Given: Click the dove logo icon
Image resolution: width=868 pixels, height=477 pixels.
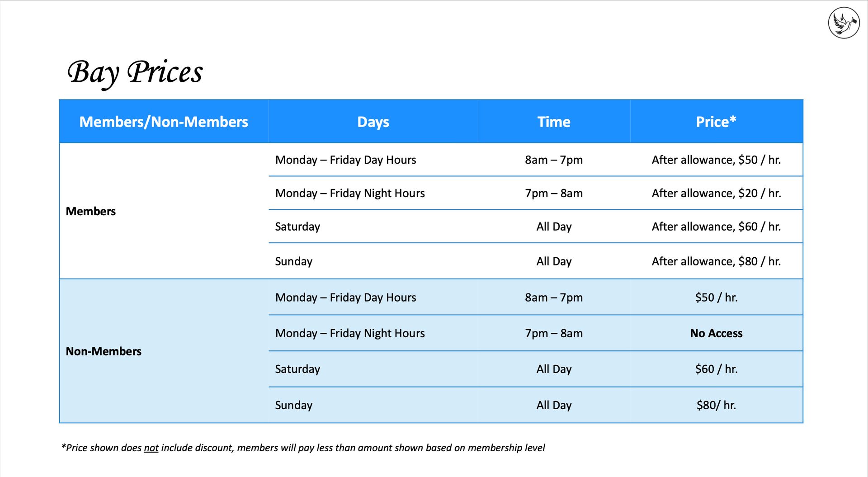Looking at the screenshot, I should pyautogui.click(x=844, y=23).
